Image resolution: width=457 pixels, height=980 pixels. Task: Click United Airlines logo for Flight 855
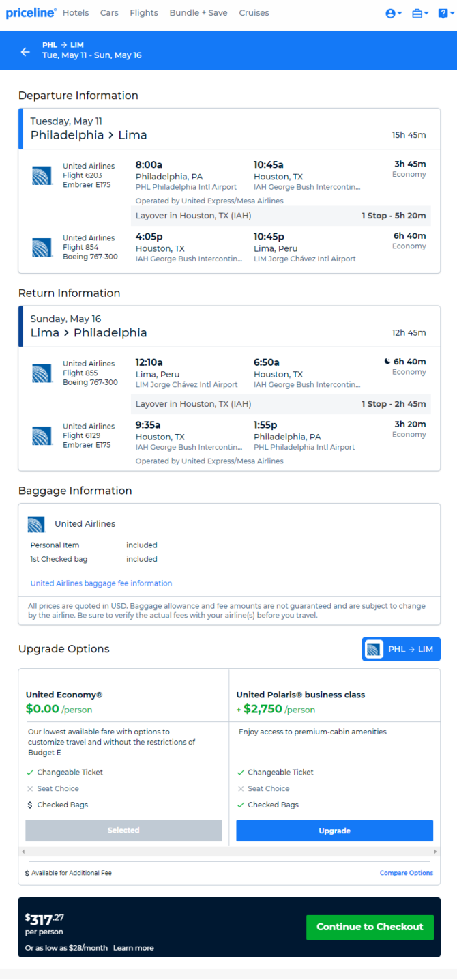pyautogui.click(x=42, y=373)
